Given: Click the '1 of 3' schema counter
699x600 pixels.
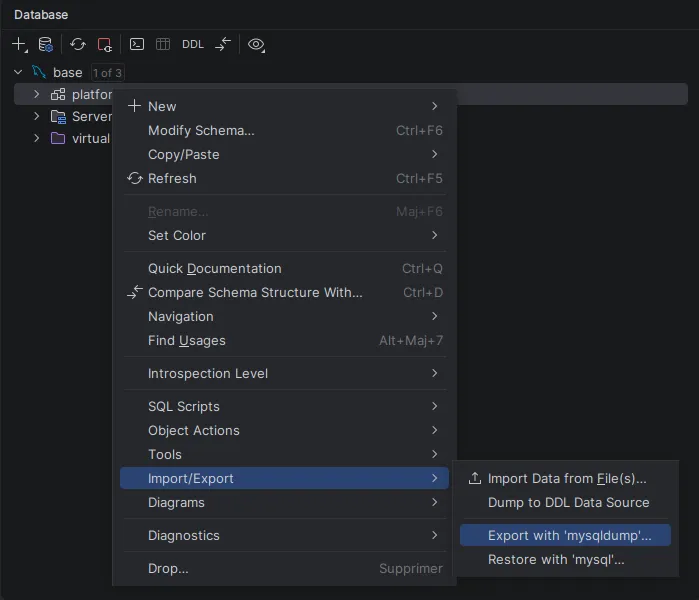Looking at the screenshot, I should coord(107,73).
